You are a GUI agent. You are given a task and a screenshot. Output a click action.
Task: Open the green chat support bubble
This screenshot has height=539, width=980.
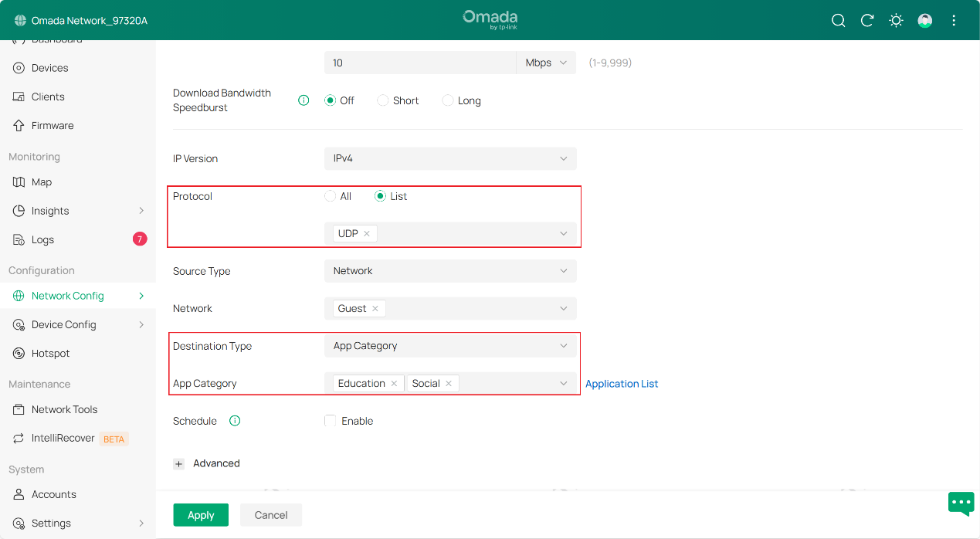pyautogui.click(x=961, y=503)
